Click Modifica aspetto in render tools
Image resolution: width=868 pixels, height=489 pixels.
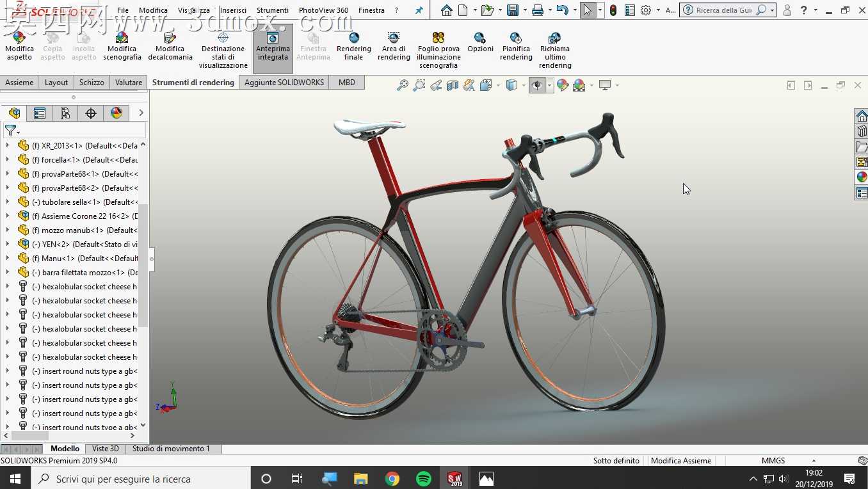click(19, 46)
